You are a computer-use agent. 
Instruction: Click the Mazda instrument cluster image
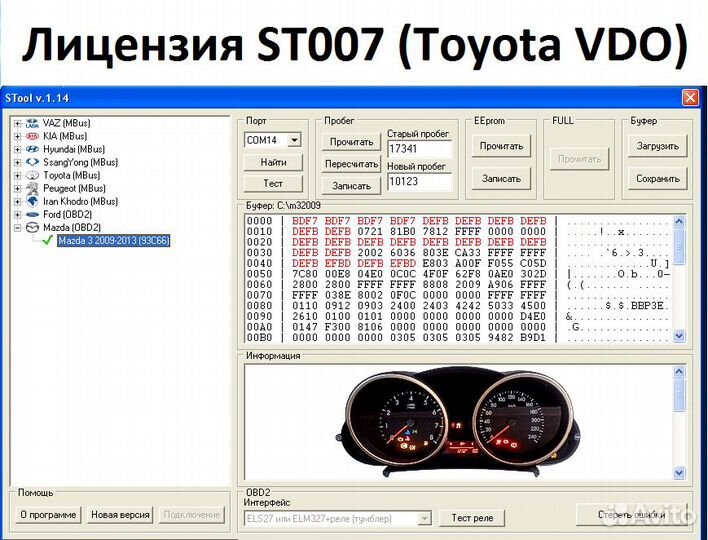[x=457, y=424]
